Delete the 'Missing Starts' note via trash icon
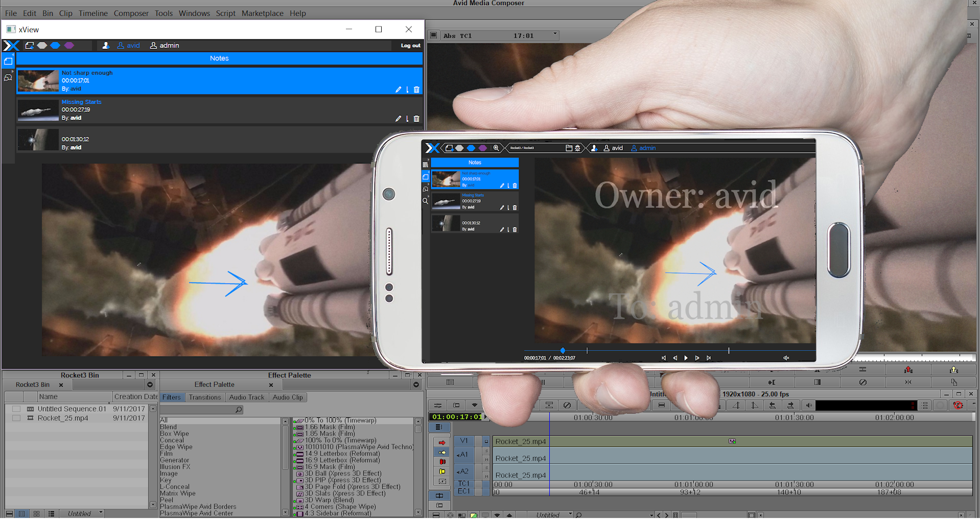 (x=416, y=119)
